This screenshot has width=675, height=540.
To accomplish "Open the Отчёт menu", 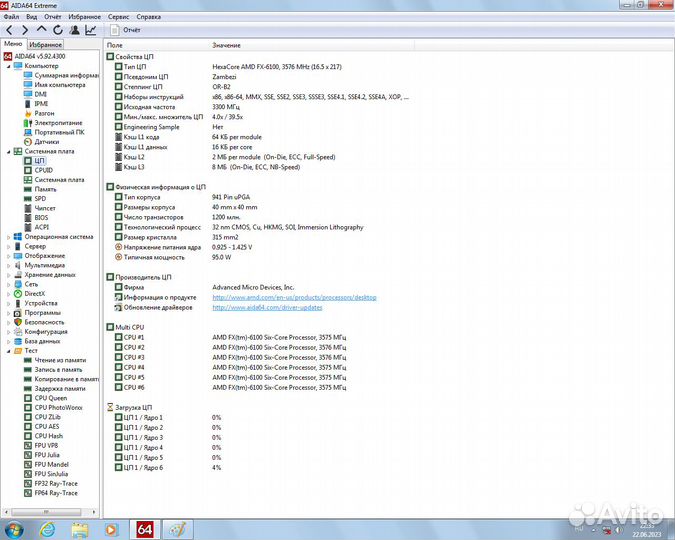I will coord(53,17).
